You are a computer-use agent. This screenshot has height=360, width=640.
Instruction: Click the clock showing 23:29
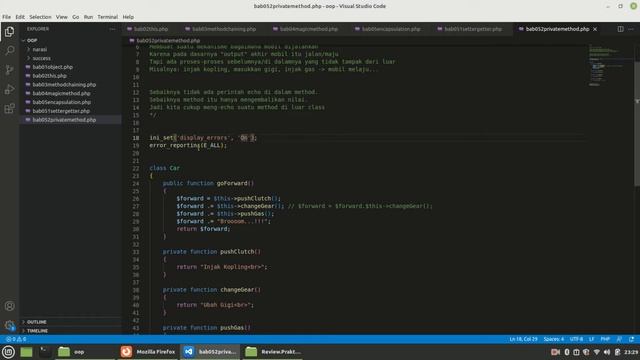click(631, 352)
